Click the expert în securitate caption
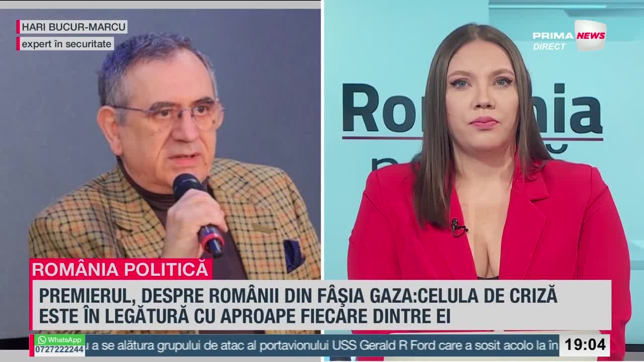 [x=66, y=44]
